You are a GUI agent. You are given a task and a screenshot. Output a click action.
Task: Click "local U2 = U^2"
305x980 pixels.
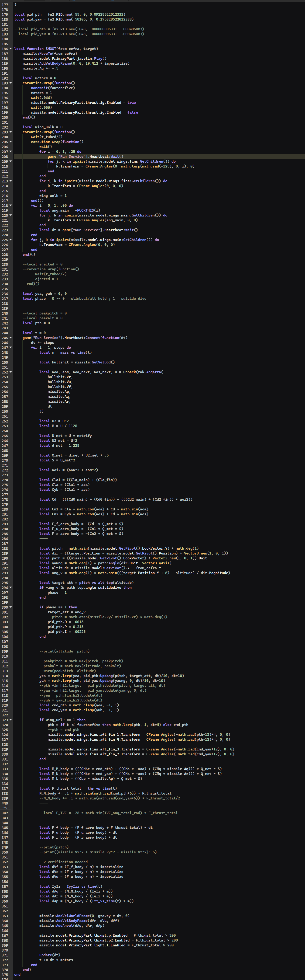[54, 421]
